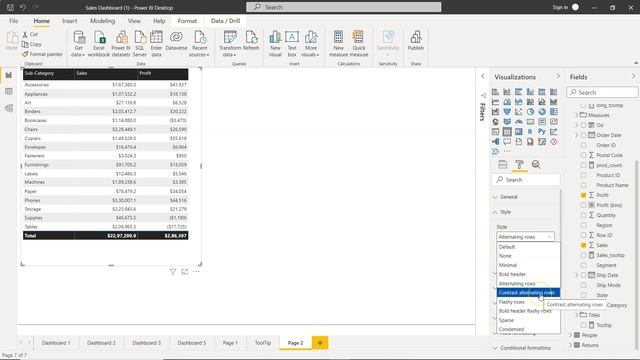Open the Data / Drill ribbon tab
This screenshot has height=360, width=640.
click(225, 21)
